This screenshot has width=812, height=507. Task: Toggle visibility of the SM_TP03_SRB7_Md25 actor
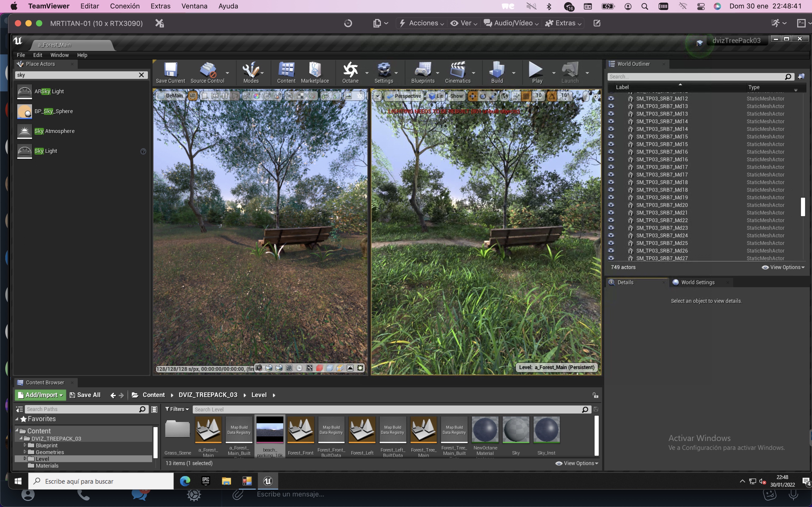(611, 243)
